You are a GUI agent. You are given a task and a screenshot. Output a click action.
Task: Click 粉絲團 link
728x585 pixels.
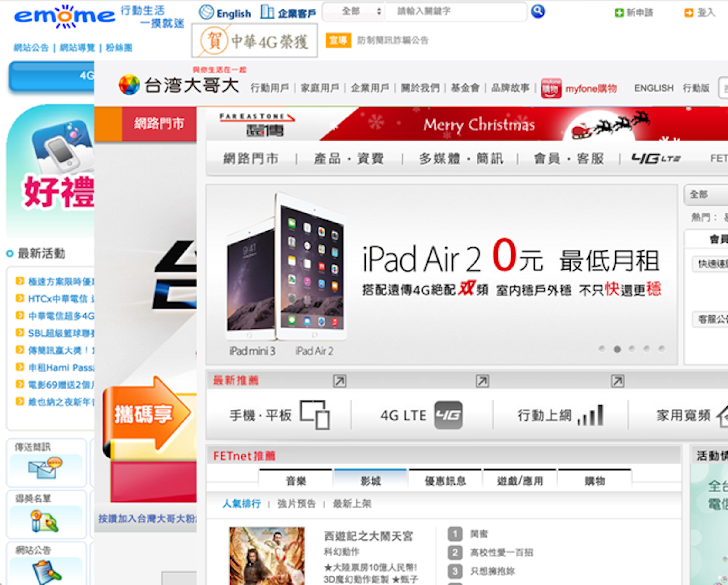pyautogui.click(x=119, y=48)
